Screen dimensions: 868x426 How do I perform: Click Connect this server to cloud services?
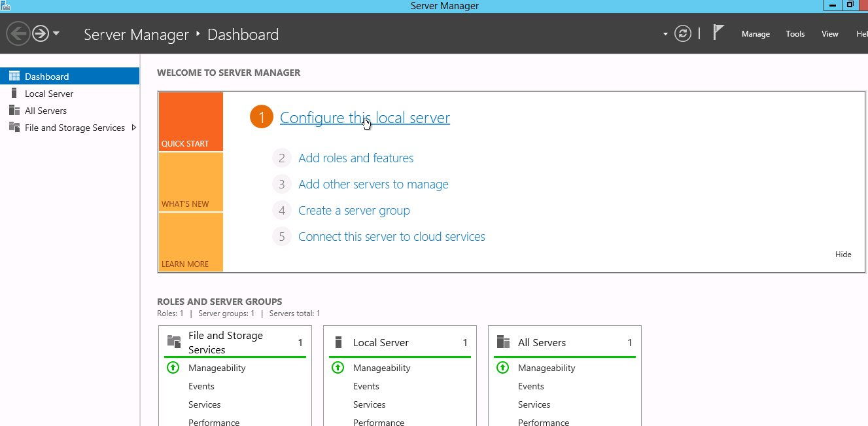[x=392, y=237]
